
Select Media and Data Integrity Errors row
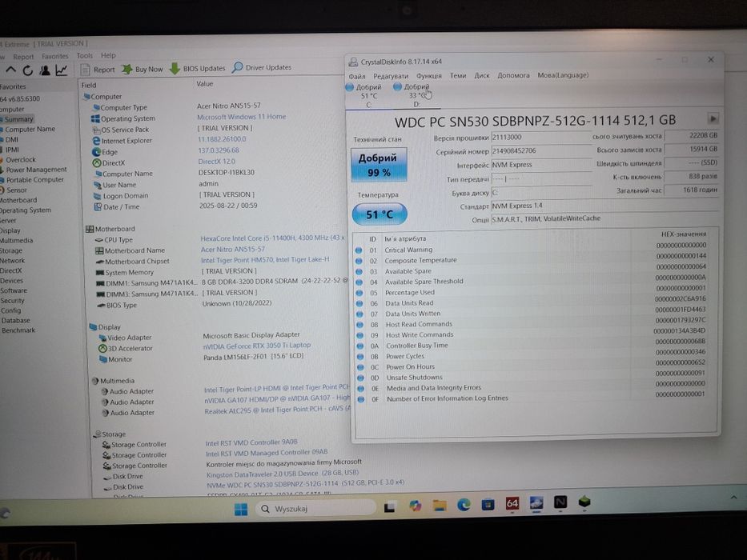pyautogui.click(x=531, y=388)
